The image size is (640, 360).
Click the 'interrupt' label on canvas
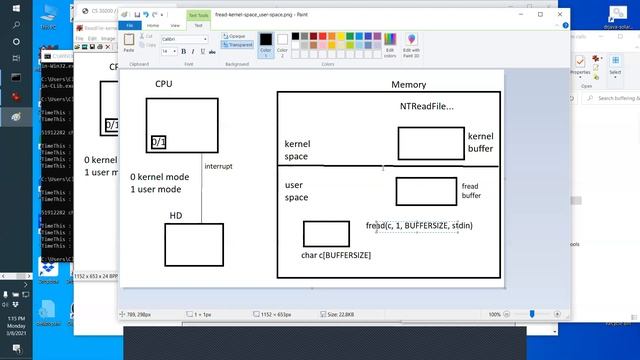coord(218,167)
